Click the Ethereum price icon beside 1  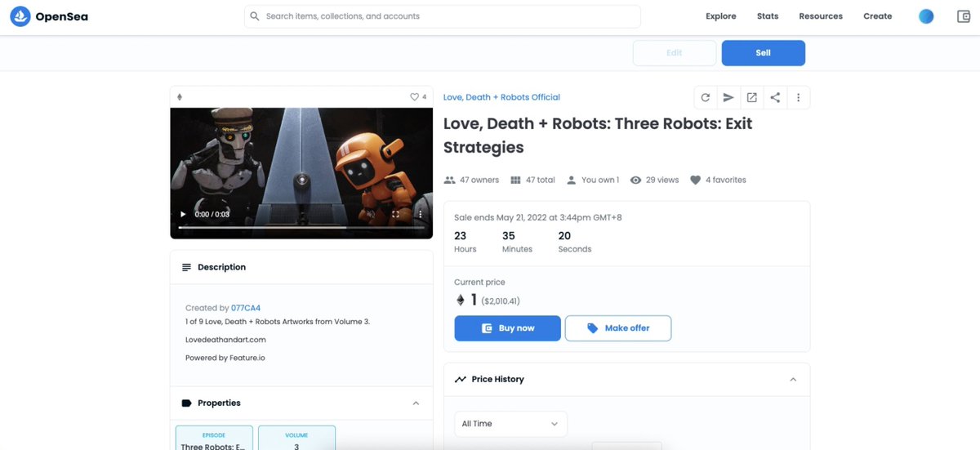(x=460, y=301)
